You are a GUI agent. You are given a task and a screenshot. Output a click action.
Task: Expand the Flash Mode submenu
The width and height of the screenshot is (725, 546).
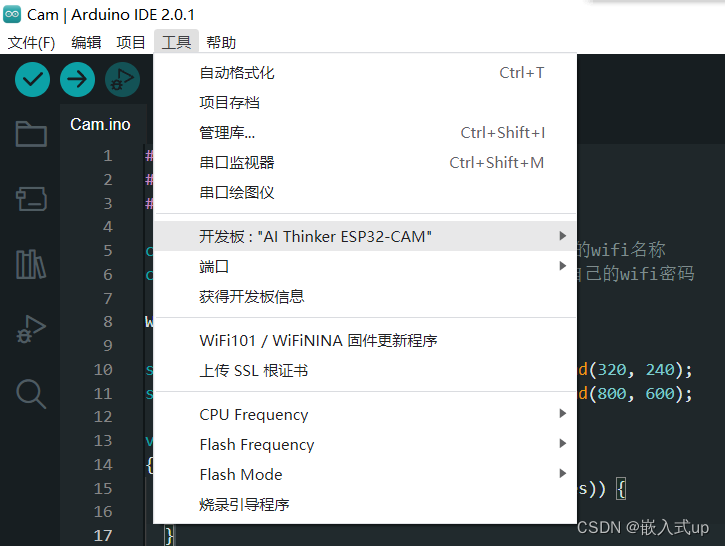tap(365, 475)
